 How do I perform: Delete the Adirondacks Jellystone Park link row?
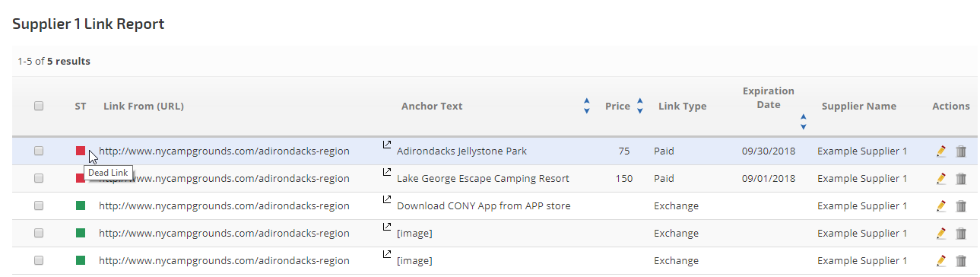(x=961, y=151)
